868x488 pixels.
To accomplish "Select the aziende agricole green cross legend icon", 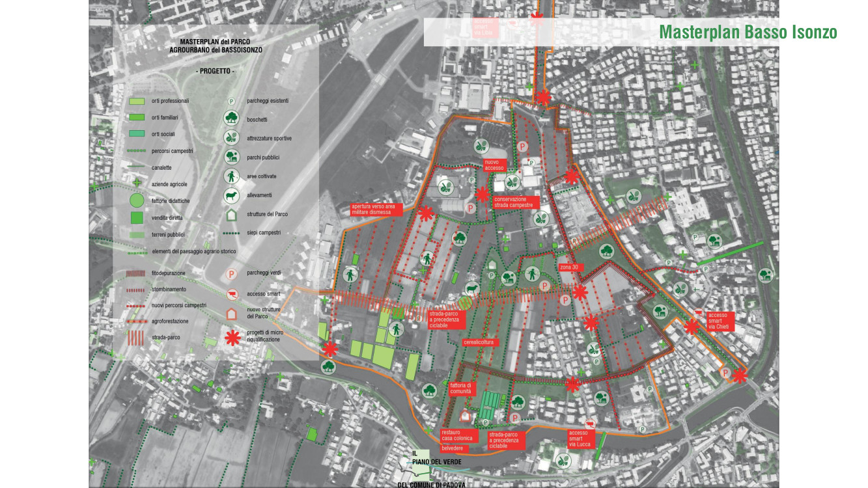I will click(x=137, y=183).
